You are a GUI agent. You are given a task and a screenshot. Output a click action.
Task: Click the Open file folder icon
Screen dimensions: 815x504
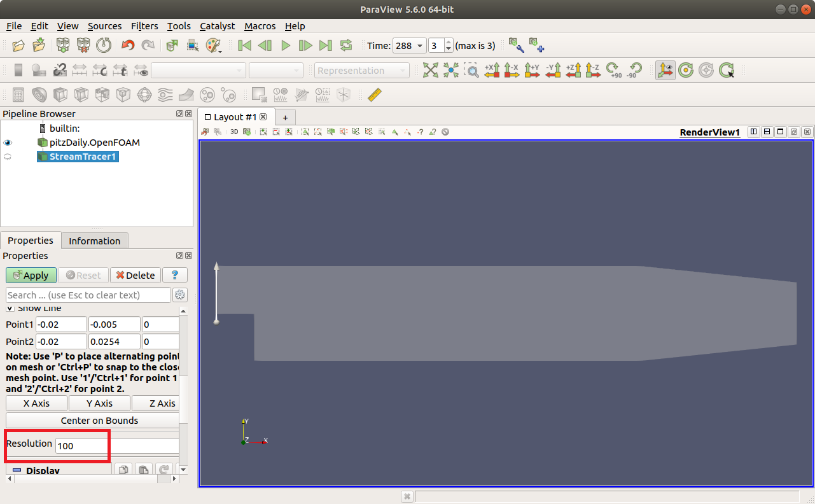18,46
